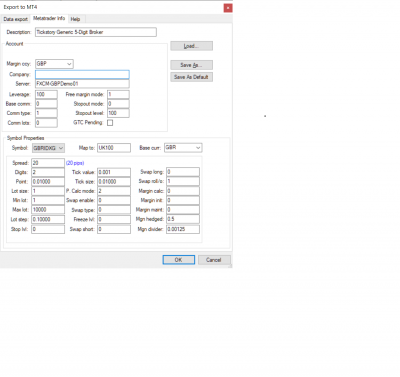Click the Cancel button
The image size is (400, 377).
coord(214,260)
